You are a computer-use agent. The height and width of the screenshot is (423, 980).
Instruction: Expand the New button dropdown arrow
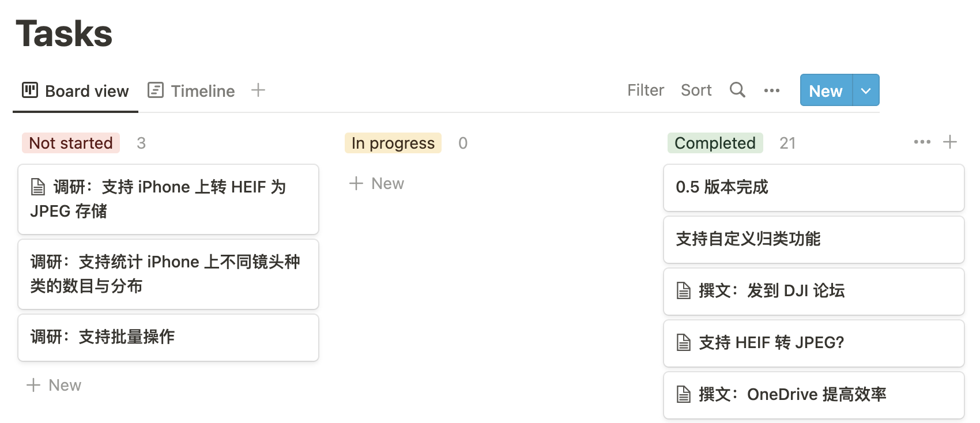click(865, 90)
